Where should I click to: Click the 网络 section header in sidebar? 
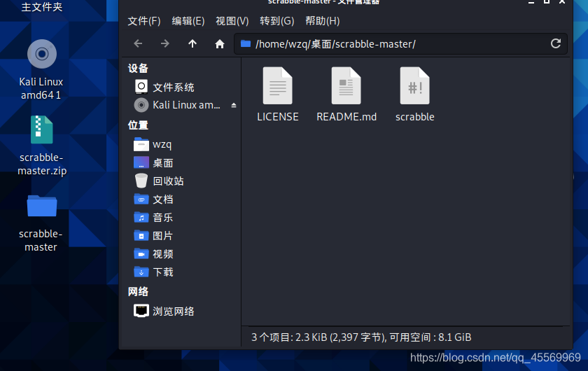(138, 291)
